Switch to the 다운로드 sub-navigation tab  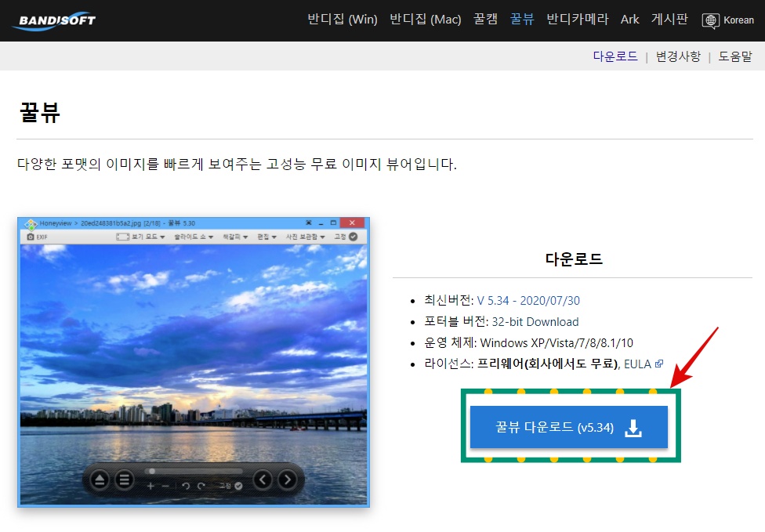(615, 56)
